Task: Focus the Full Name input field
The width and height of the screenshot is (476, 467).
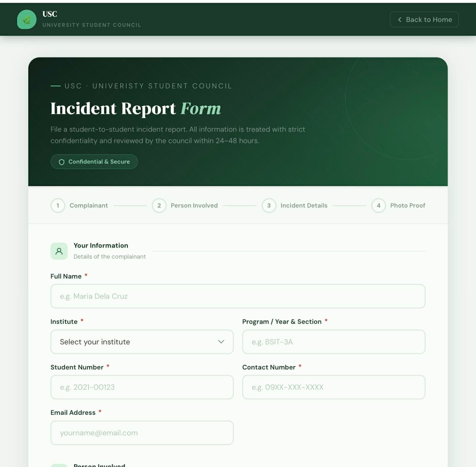Action: point(238,296)
